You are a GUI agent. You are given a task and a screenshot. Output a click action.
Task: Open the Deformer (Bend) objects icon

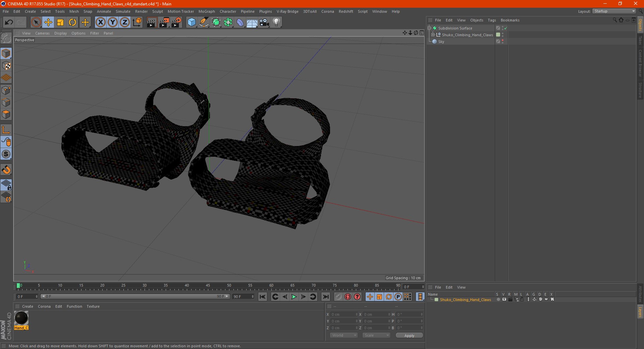tap(240, 22)
